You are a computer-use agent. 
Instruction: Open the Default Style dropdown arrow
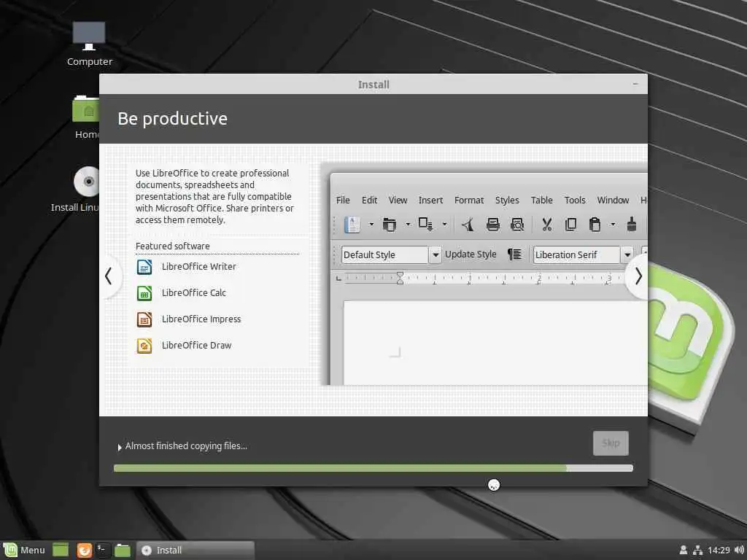click(x=435, y=254)
